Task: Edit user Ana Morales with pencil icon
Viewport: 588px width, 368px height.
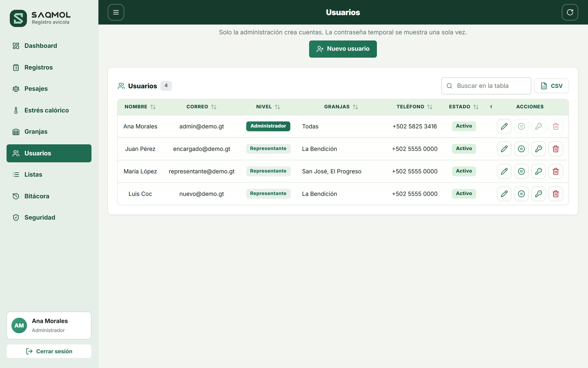Action: (x=504, y=126)
